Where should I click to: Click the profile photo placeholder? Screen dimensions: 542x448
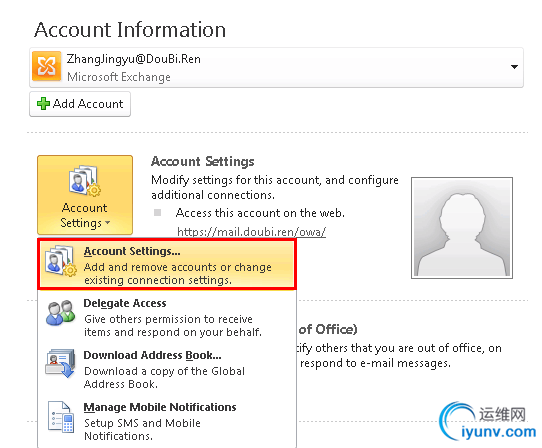point(462,228)
